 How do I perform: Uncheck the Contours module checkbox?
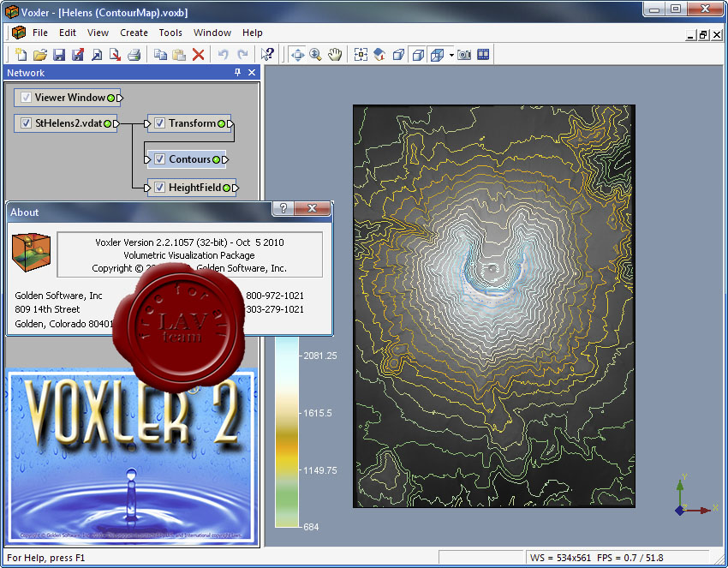[x=159, y=159]
